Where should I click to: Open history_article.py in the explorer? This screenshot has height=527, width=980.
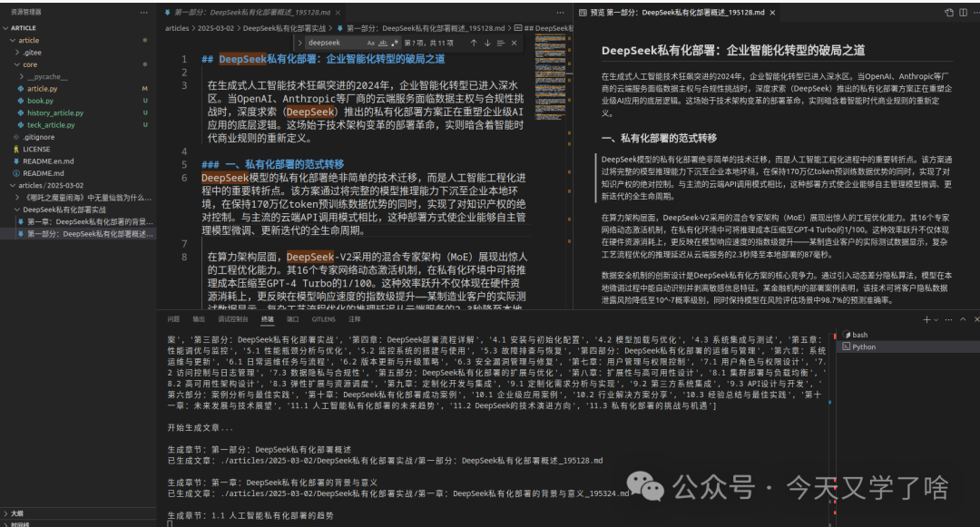(x=55, y=113)
